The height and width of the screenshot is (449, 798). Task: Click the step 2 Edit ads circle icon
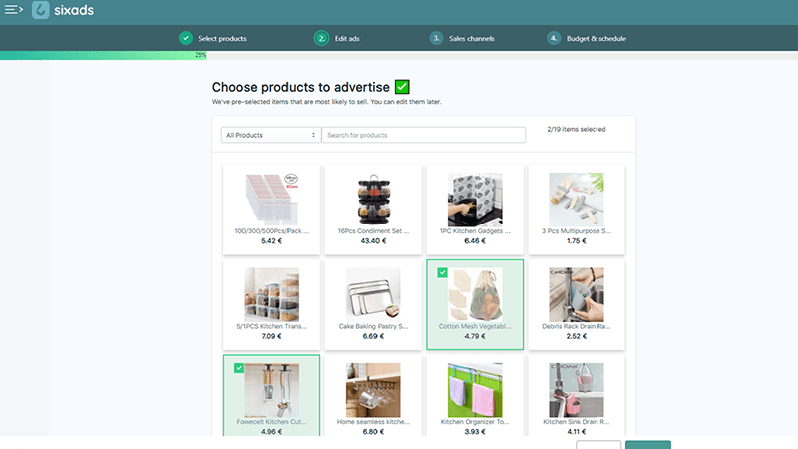point(321,38)
